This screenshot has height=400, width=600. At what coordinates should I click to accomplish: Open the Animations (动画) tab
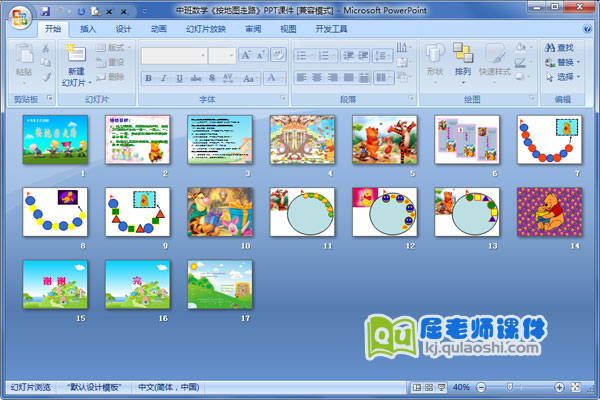click(158, 29)
